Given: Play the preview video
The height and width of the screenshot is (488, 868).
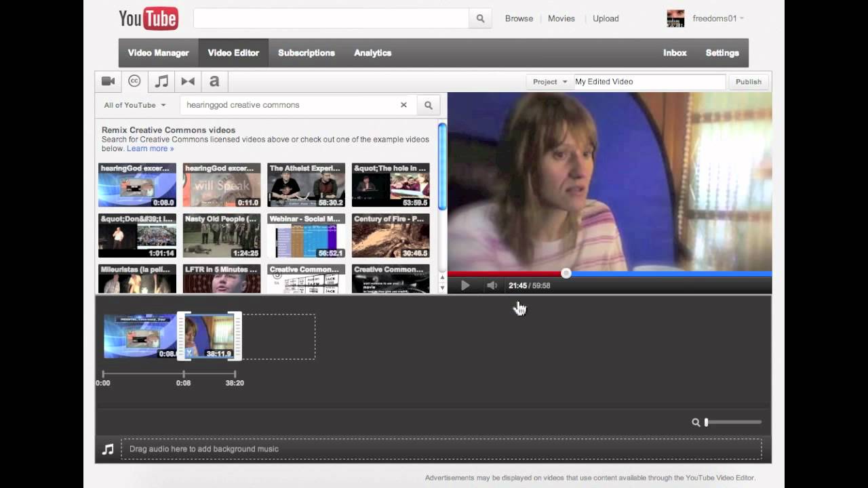Looking at the screenshot, I should (465, 285).
